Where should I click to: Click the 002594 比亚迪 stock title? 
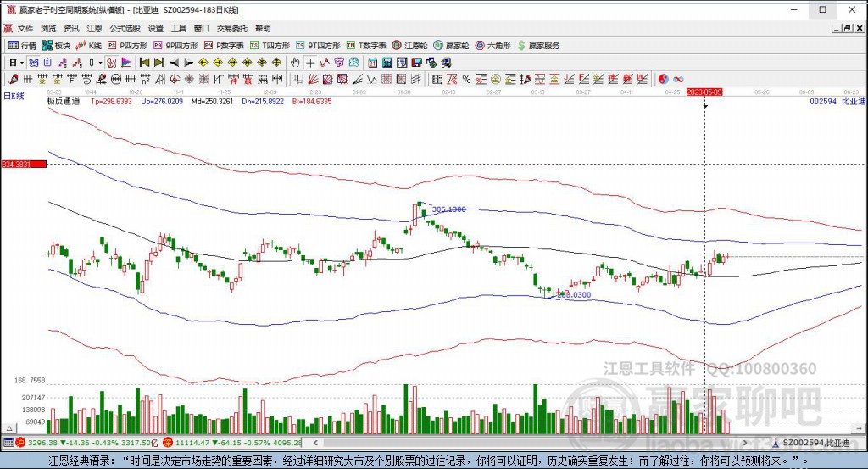pyautogui.click(x=837, y=101)
